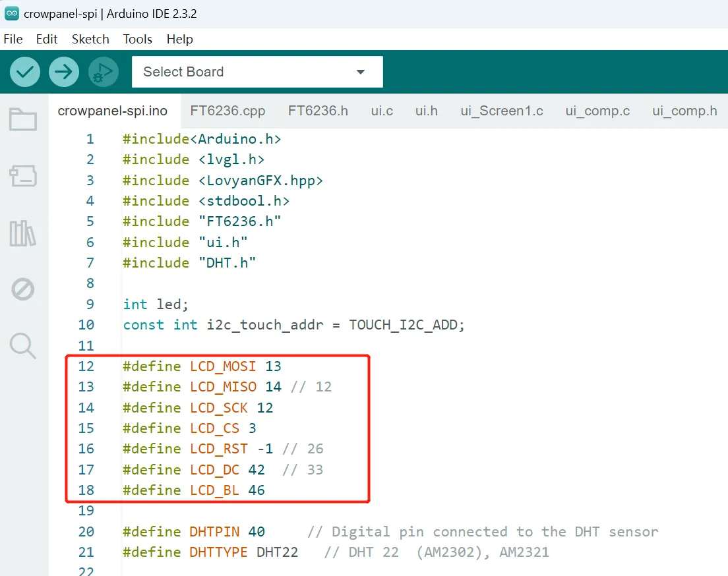Screen dimensions: 728x576
Task: Open the Boards Manager sidebar icon
Action: tap(23, 176)
